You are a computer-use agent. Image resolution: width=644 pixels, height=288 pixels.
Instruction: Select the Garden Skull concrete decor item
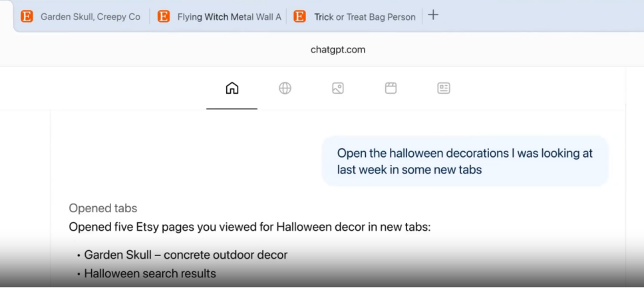tap(186, 255)
